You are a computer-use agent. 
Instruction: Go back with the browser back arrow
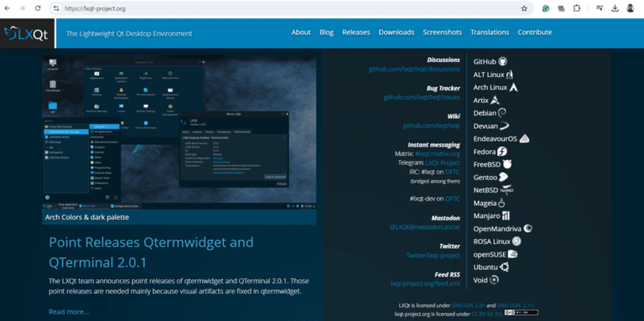click(x=7, y=8)
